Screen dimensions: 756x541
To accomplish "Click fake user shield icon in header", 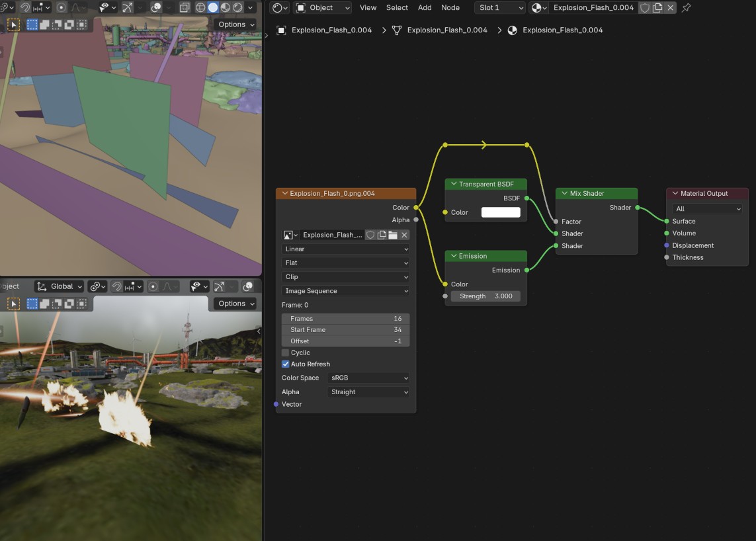I will tap(645, 8).
